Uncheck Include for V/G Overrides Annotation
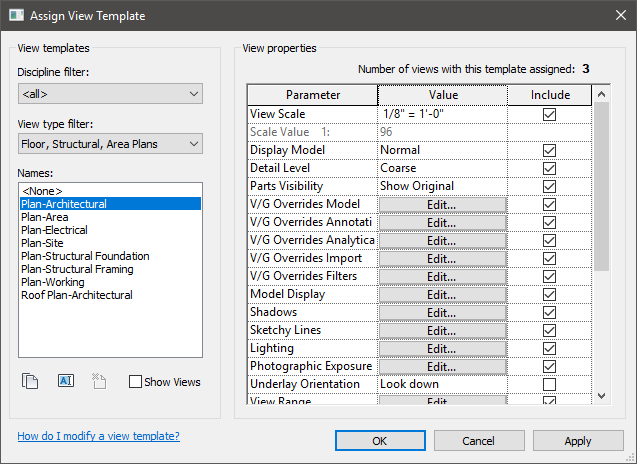637x464 pixels. tap(549, 222)
